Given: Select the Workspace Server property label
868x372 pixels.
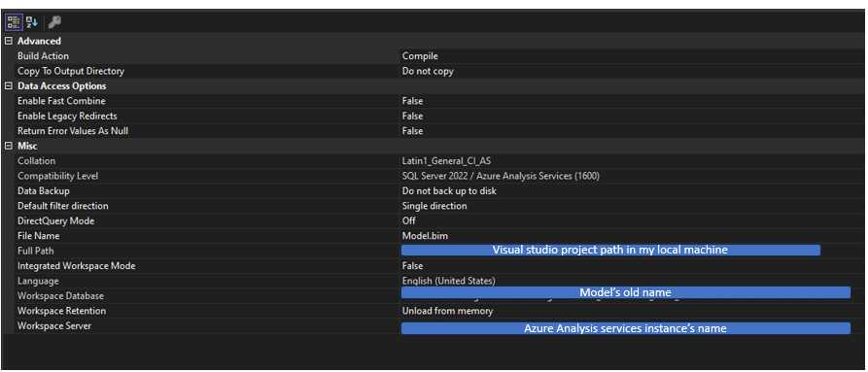Looking at the screenshot, I should point(54,325).
